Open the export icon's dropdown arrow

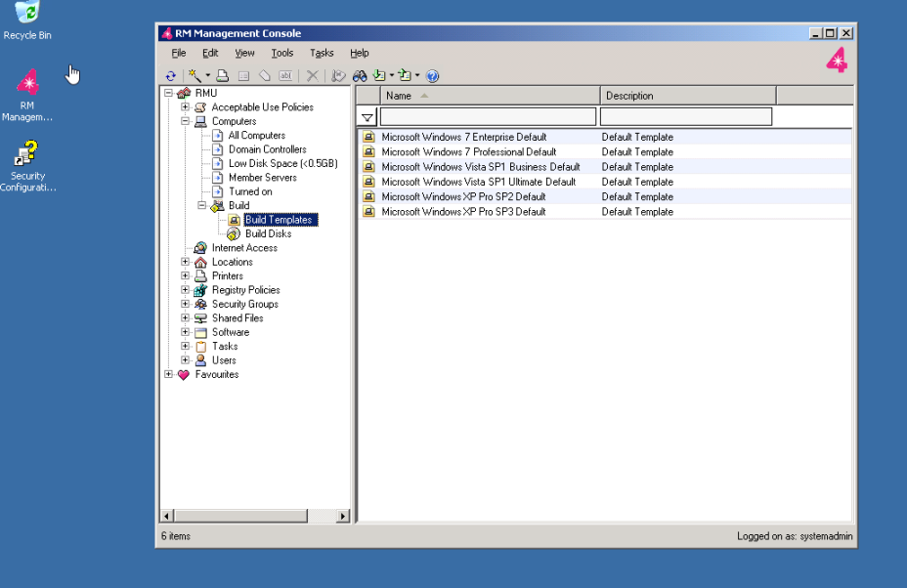pyautogui.click(x=417, y=76)
